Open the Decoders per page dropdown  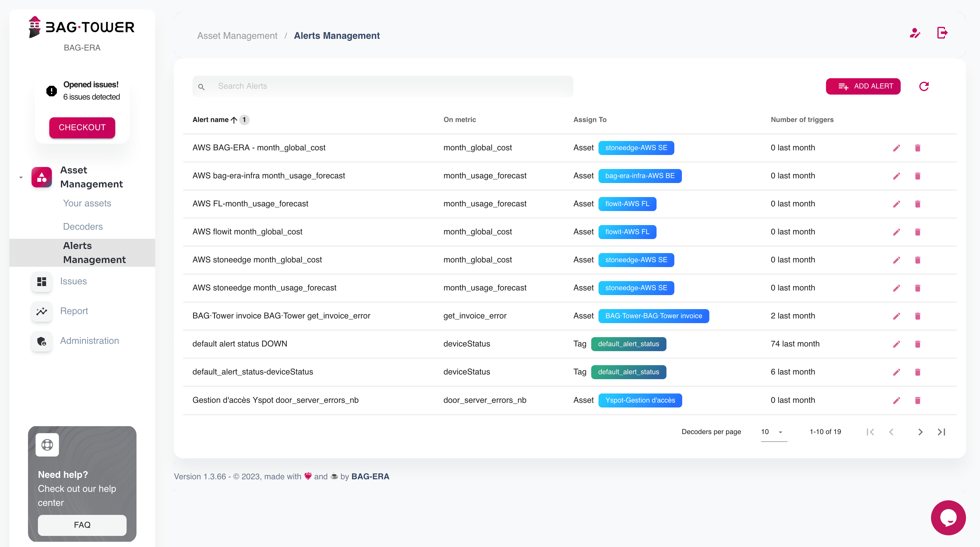tap(773, 432)
